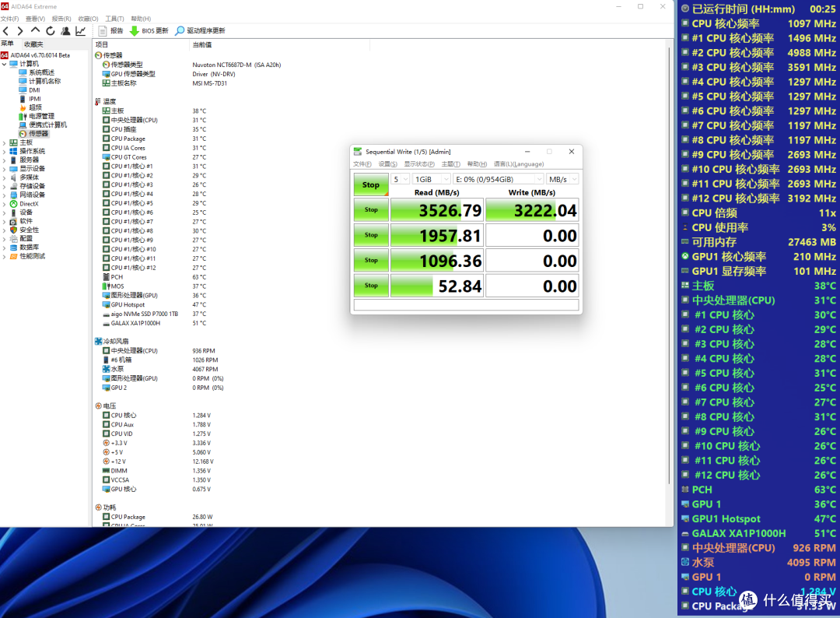Click the 当前值 column header
The width and height of the screenshot is (840, 618).
point(280,44)
